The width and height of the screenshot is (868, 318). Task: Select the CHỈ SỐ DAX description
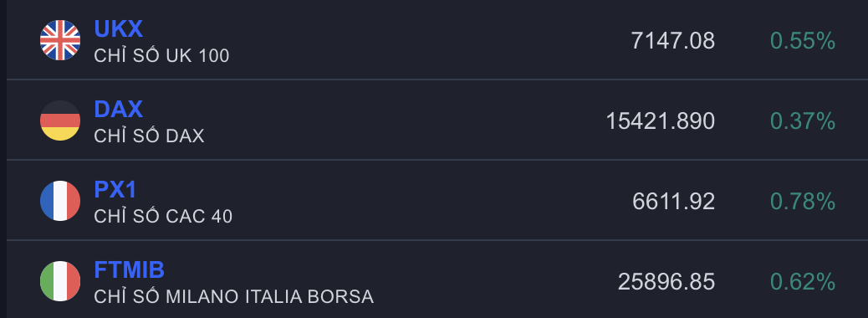coord(149,136)
